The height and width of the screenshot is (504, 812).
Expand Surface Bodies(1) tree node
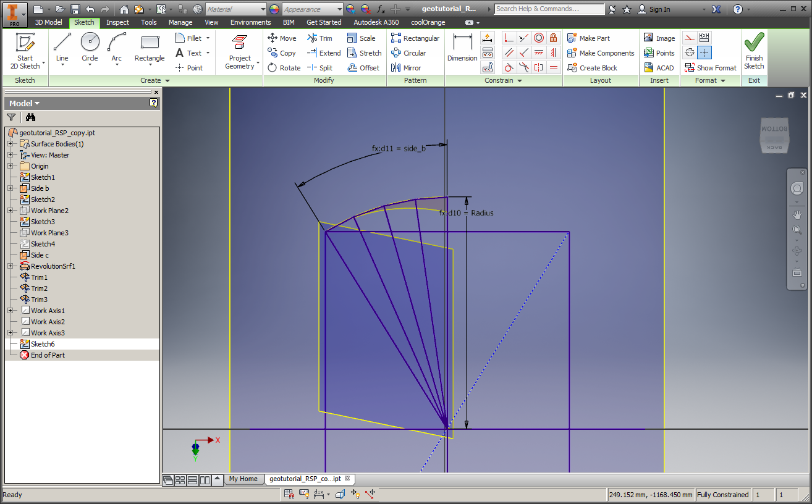[x=11, y=144]
